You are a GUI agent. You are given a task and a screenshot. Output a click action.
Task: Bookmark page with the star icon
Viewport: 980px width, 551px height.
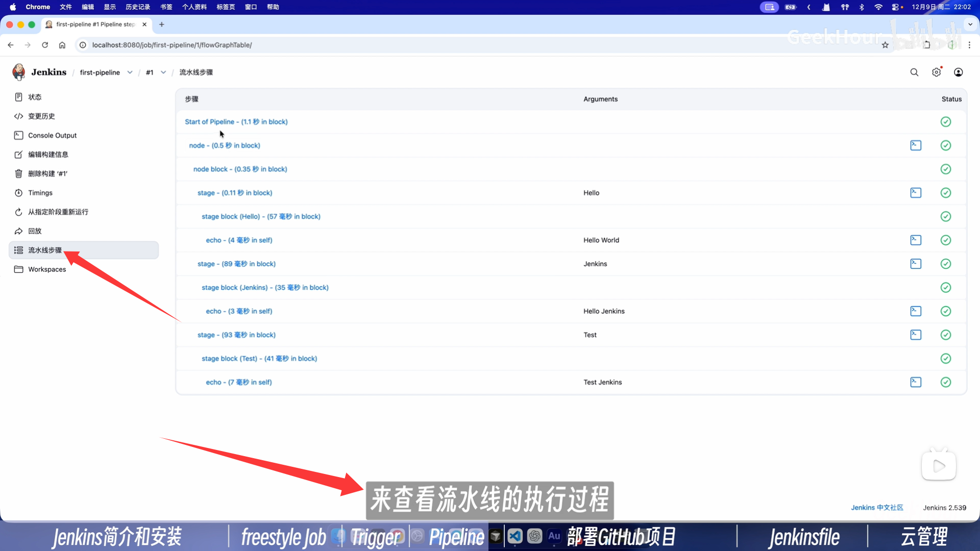click(885, 45)
